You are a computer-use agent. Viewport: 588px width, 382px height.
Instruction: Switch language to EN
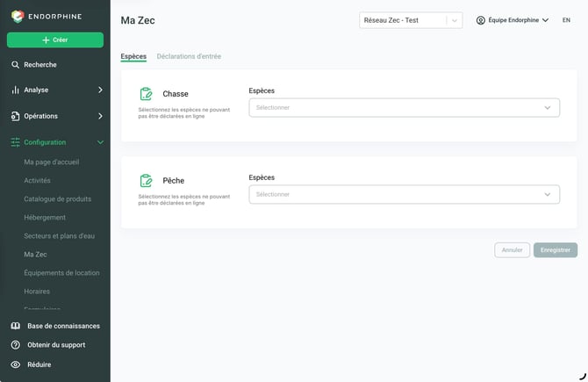(x=566, y=20)
